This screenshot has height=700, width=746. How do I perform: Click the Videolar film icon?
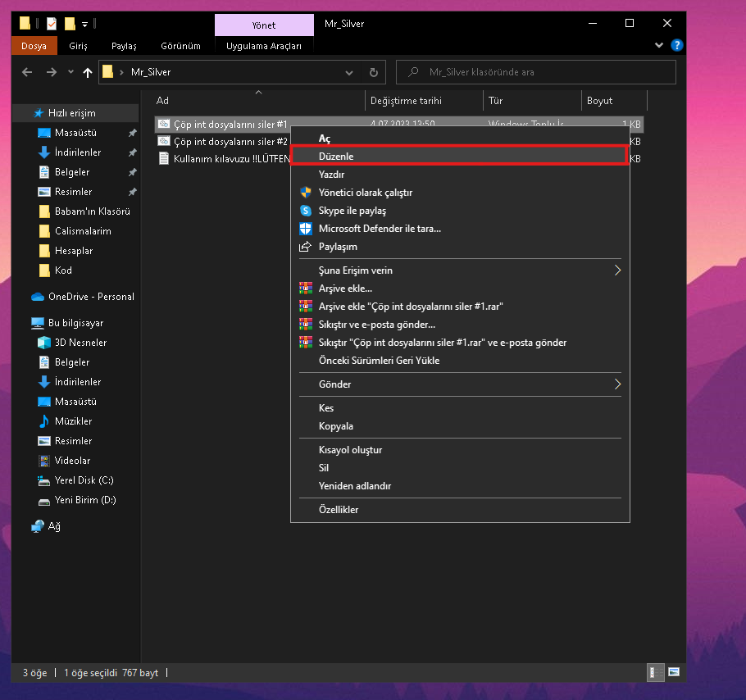[43, 461]
